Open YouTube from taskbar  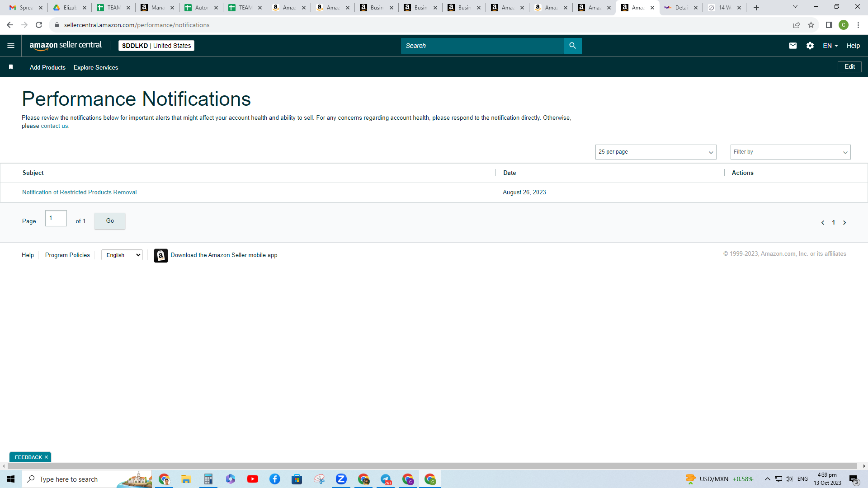pyautogui.click(x=253, y=479)
